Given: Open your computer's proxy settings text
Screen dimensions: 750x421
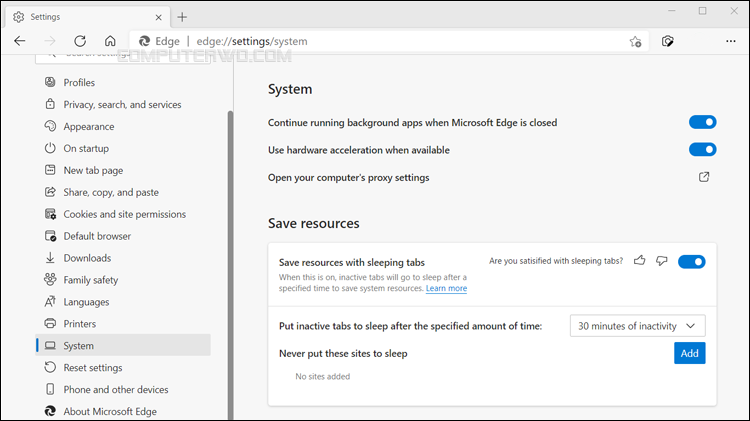Looking at the screenshot, I should (348, 177).
